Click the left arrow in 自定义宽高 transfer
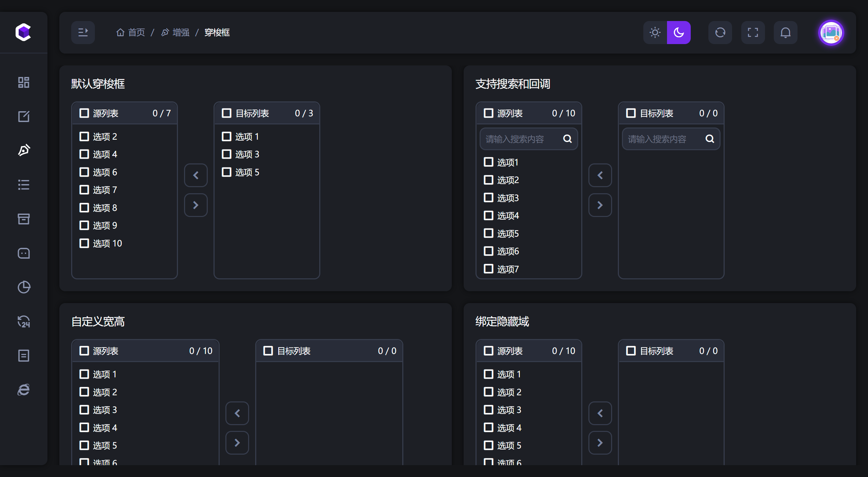Screen dimensions: 868x477 coord(237,413)
